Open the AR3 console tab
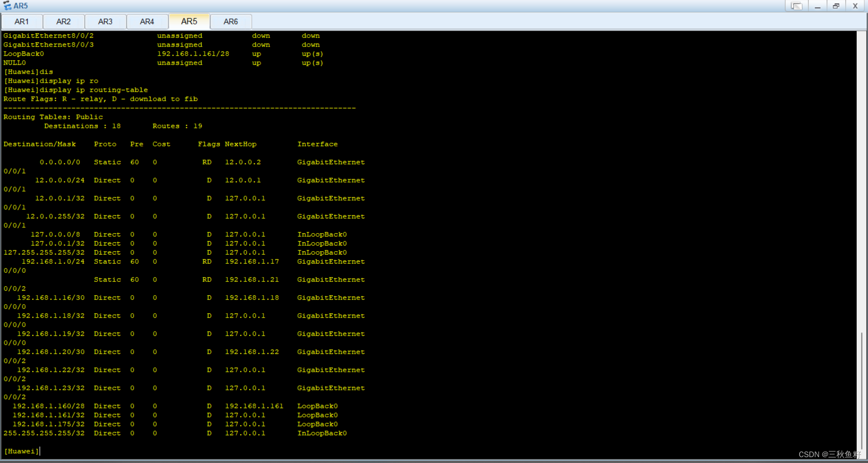Viewport: 868px width, 463px height. click(x=105, y=21)
